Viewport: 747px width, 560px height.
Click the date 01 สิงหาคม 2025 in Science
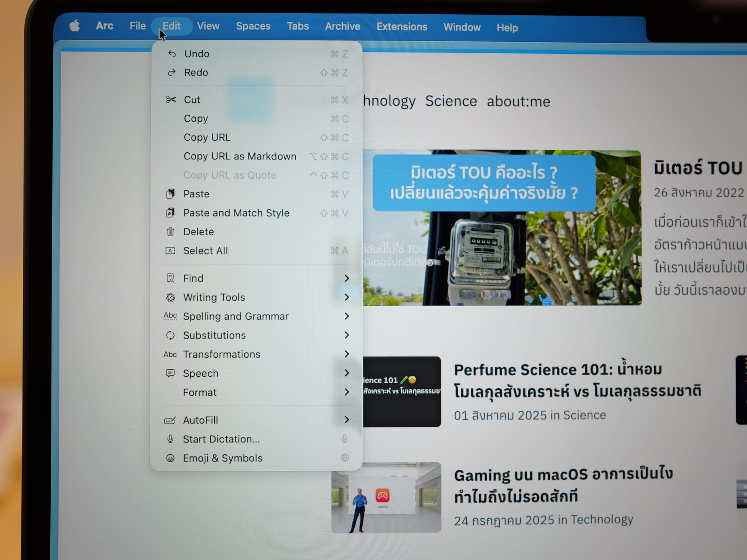point(530,415)
